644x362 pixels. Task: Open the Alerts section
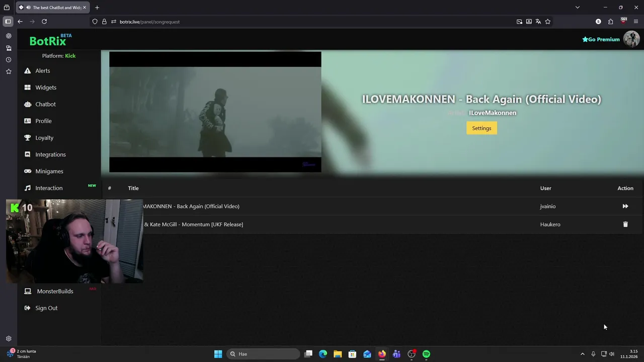tap(43, 71)
